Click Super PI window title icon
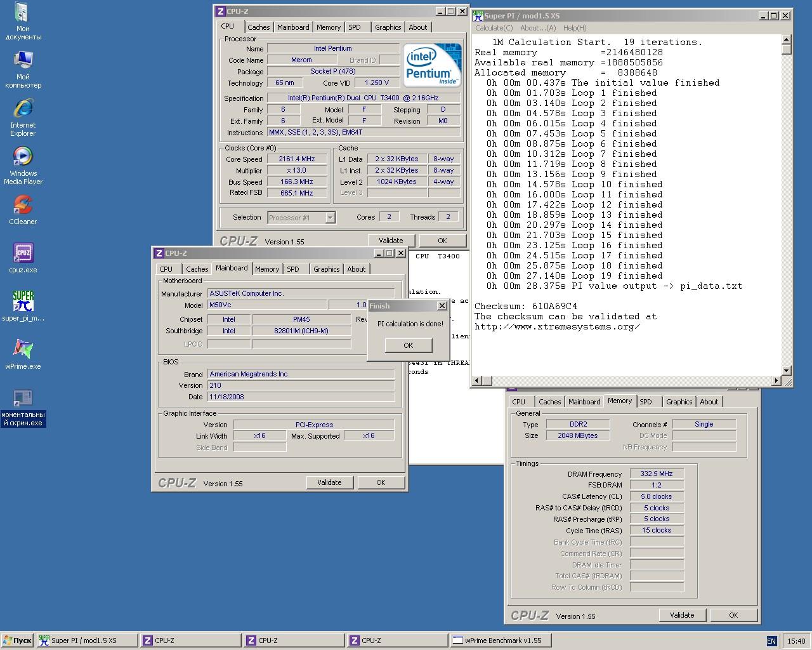 point(478,16)
